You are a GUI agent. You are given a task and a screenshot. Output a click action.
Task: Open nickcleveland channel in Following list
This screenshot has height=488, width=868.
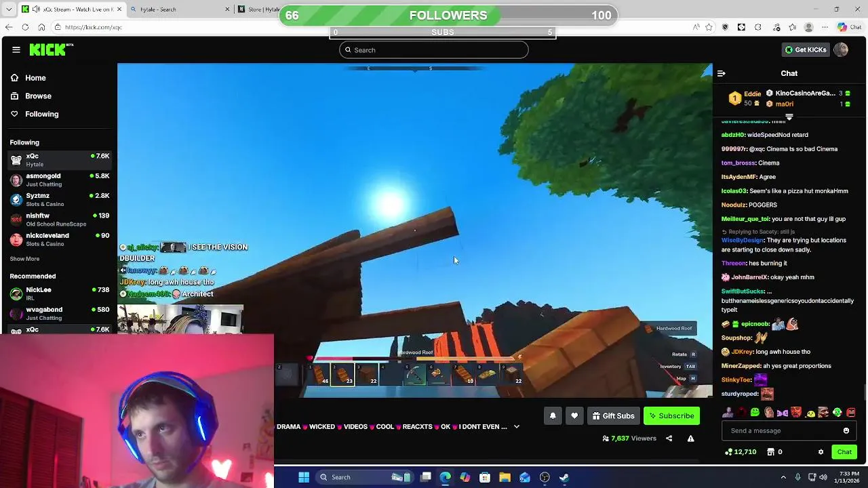60,239
